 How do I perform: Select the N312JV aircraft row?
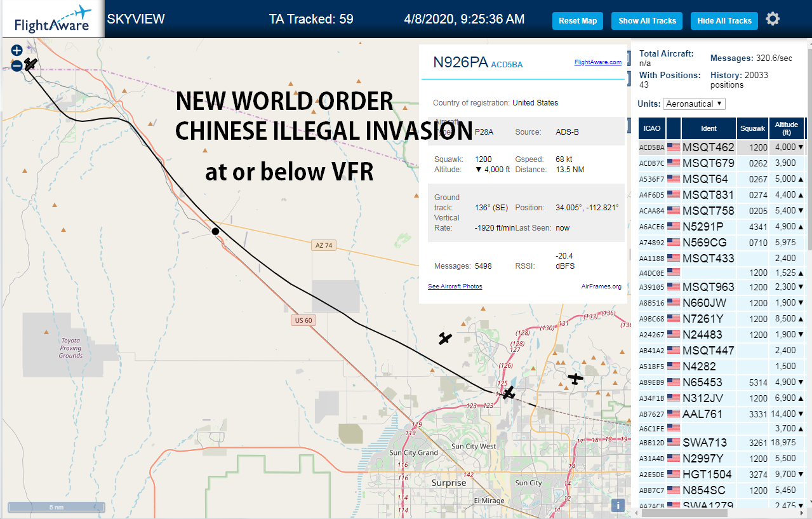point(722,398)
